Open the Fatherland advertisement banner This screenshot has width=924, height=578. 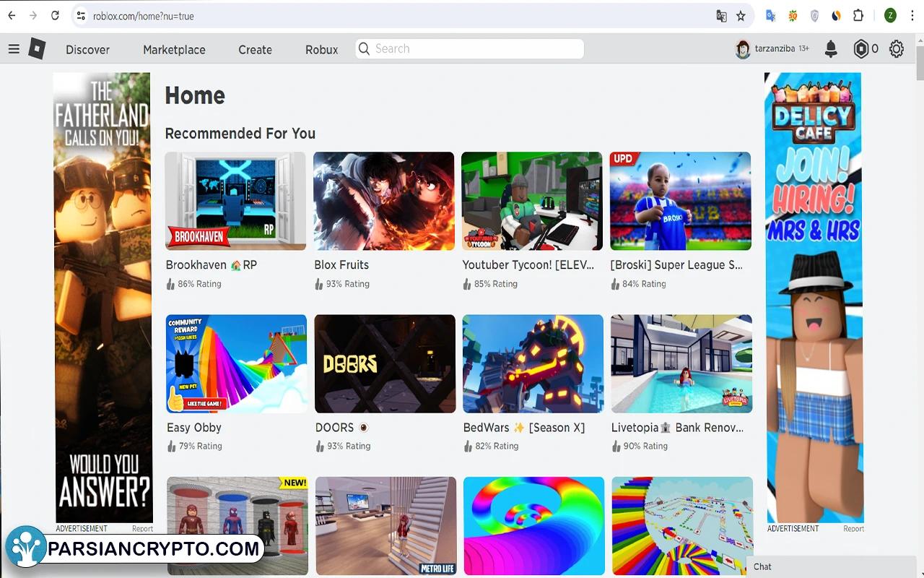(103, 297)
